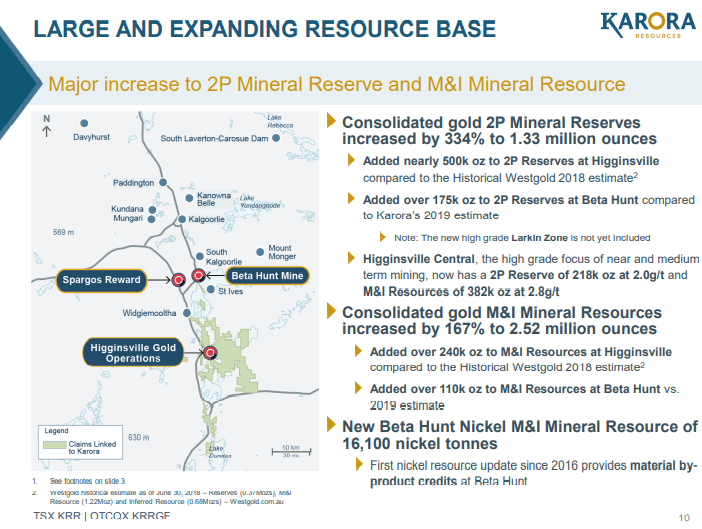The width and height of the screenshot is (702, 529).
Task: Click the 'Lake Rebecca' map label
Action: click(280, 121)
